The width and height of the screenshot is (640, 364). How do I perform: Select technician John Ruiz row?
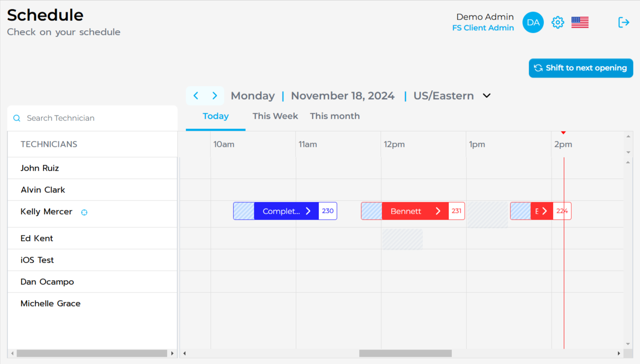point(92,168)
